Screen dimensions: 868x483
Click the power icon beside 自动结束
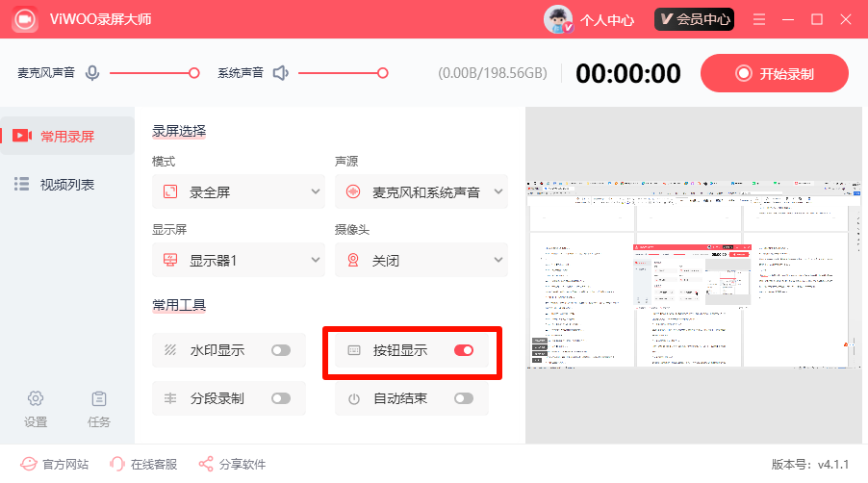[354, 399]
